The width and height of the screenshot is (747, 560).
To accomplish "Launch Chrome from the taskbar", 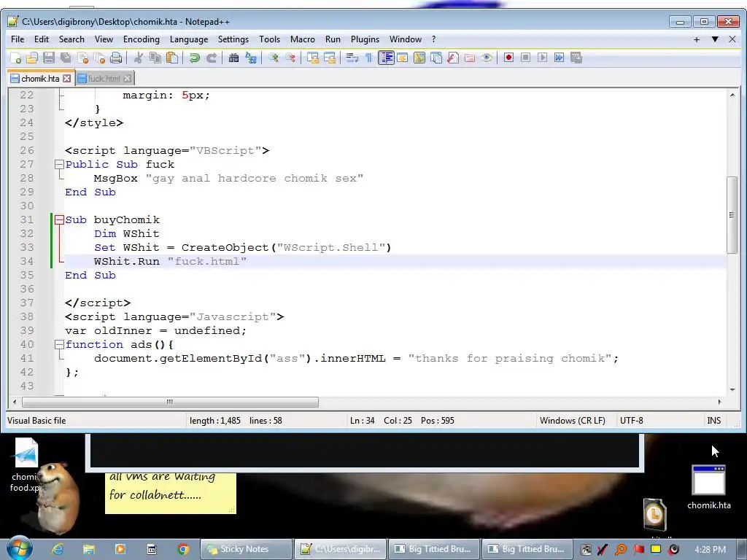I will click(183, 549).
